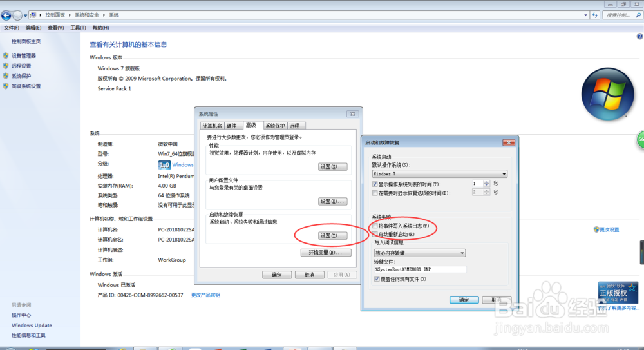Open the 默认操作系统 Windows 7 dropdown

click(x=439, y=174)
